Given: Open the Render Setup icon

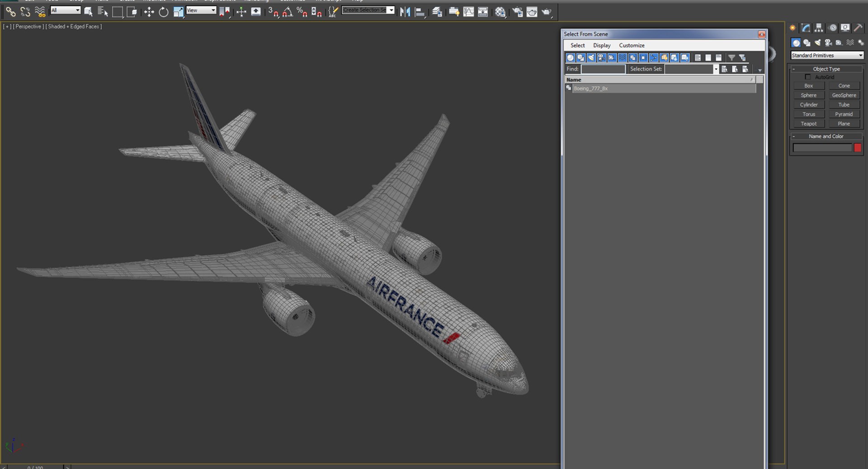Looking at the screenshot, I should pyautogui.click(x=517, y=12).
